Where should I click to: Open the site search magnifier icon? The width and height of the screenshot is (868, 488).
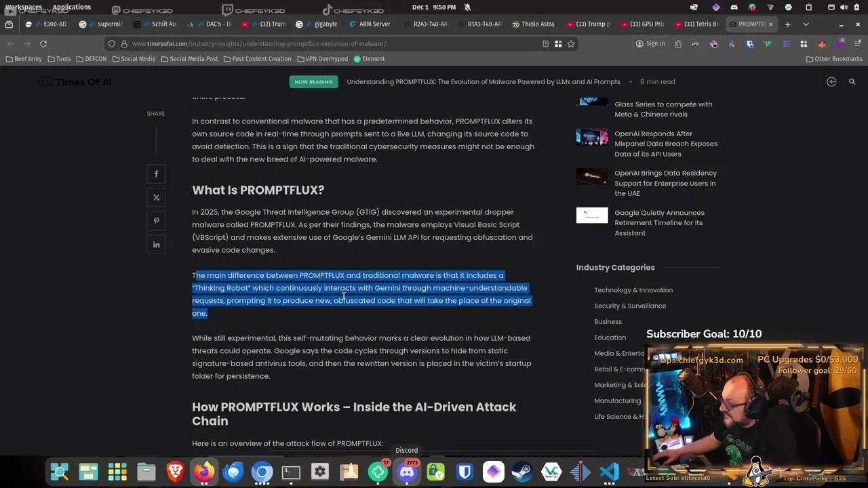click(852, 82)
